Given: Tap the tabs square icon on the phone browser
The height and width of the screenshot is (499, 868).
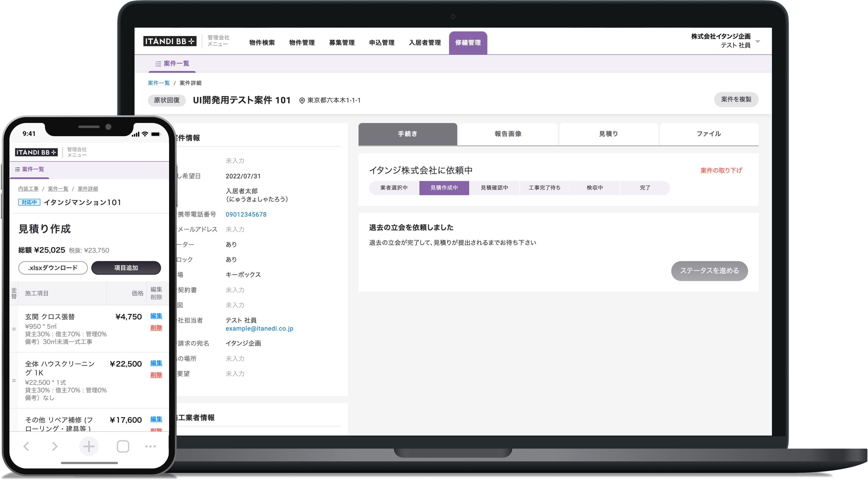Looking at the screenshot, I should point(123,446).
